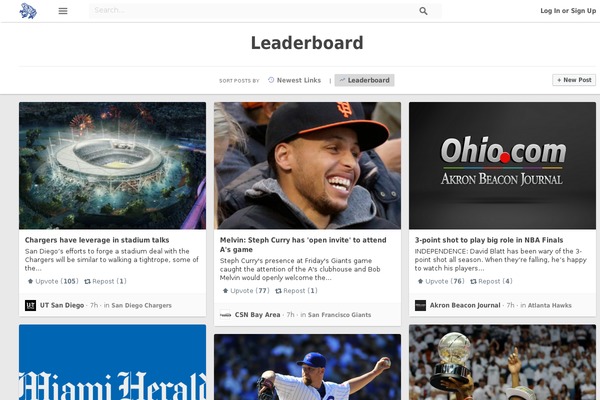Select the Leaderboard sort tab
The height and width of the screenshot is (400, 600).
[x=364, y=80]
